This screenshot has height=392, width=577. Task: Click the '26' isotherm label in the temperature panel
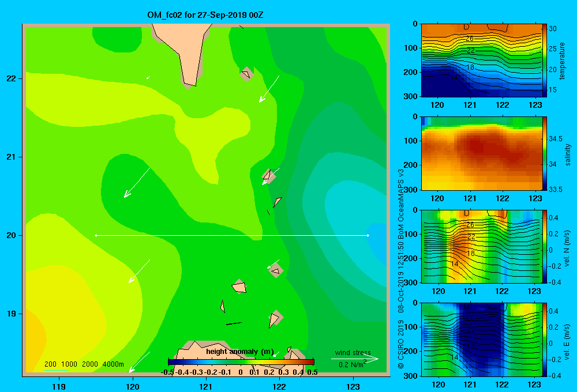click(470, 38)
